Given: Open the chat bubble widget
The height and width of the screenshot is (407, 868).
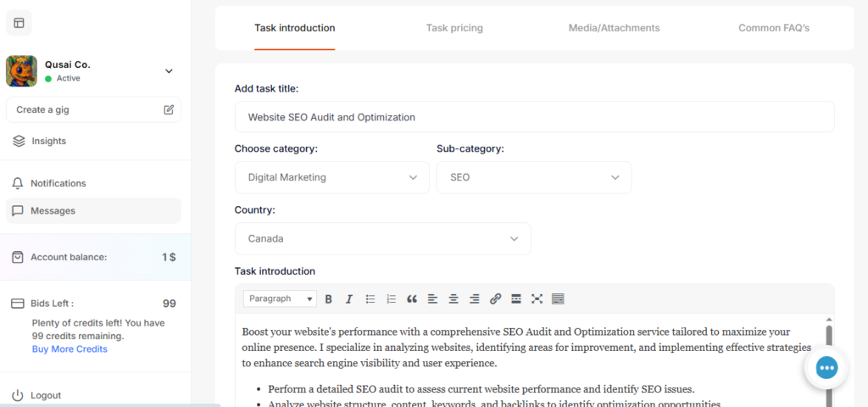Looking at the screenshot, I should (826, 367).
